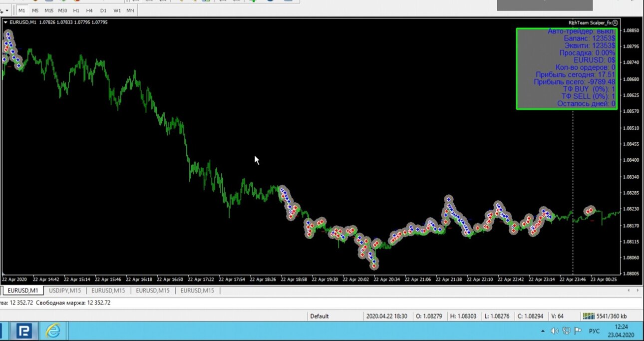
Task: Switch input language РУС indicator
Action: [x=594, y=331]
